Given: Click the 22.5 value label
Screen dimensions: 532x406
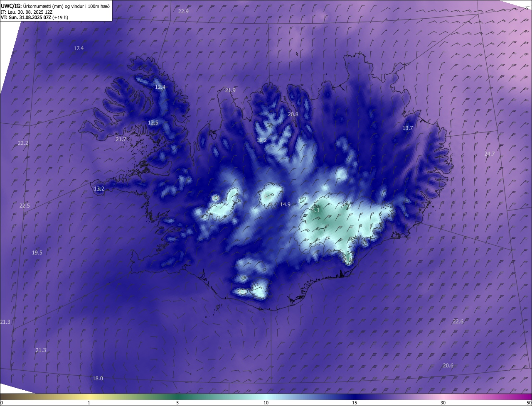Looking at the screenshot, I should [x=25, y=206].
